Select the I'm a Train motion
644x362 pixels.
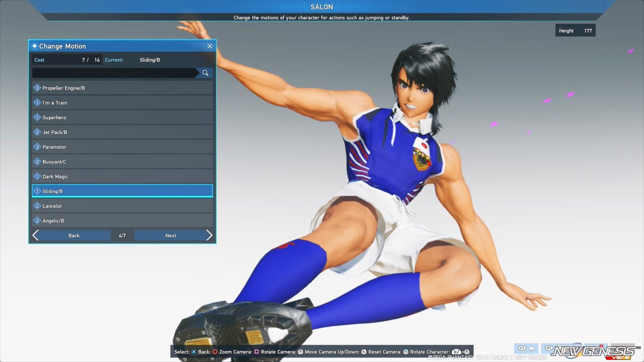[x=122, y=102]
